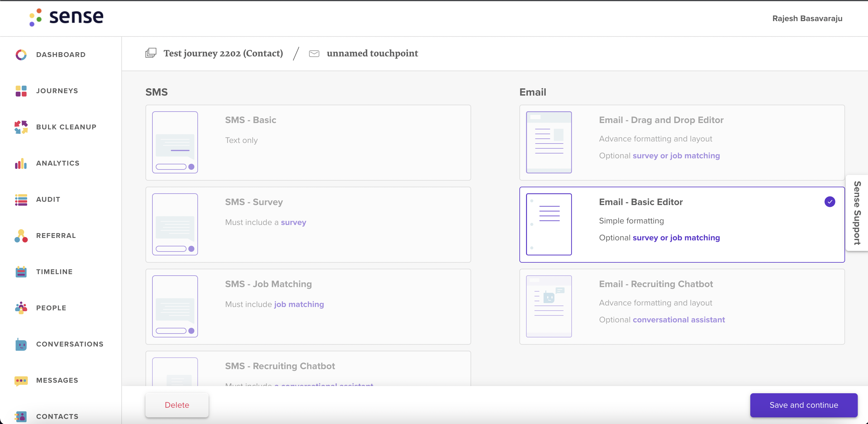Click the Journeys sidebar icon
The width and height of the screenshot is (868, 424).
click(21, 91)
